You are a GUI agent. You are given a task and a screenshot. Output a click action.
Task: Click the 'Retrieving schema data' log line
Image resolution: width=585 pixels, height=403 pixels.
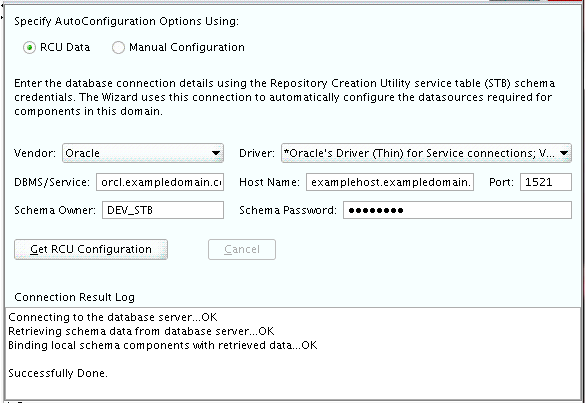141,331
